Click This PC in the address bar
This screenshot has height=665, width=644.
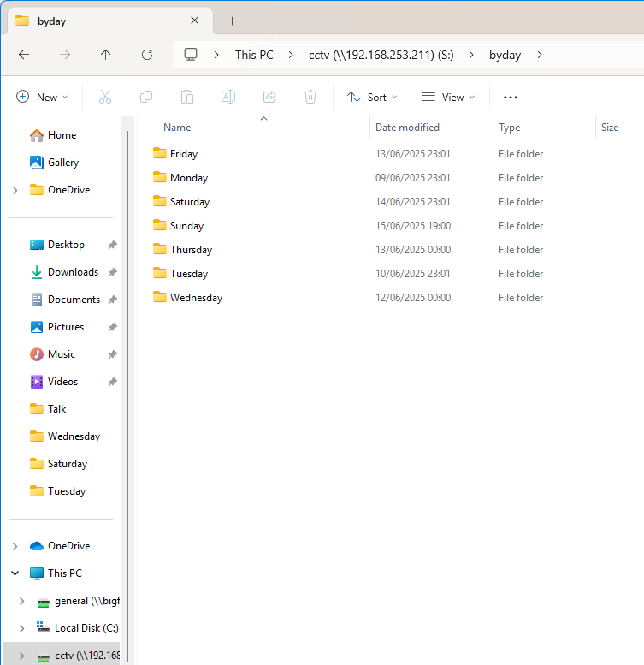(x=254, y=55)
